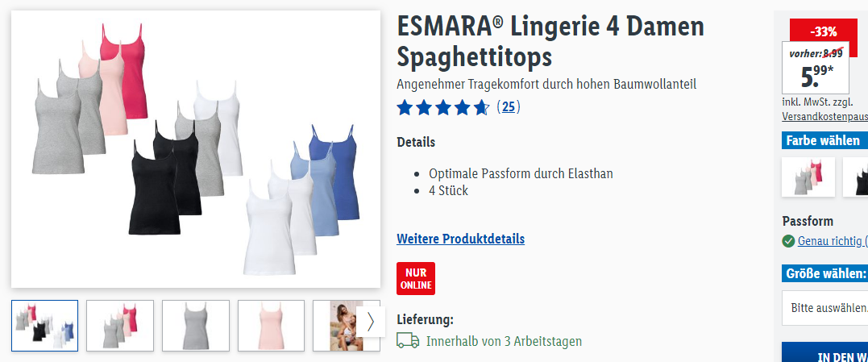This screenshot has height=362, width=868.
Task: Open the Versandkostenpauschale link
Action: (824, 117)
